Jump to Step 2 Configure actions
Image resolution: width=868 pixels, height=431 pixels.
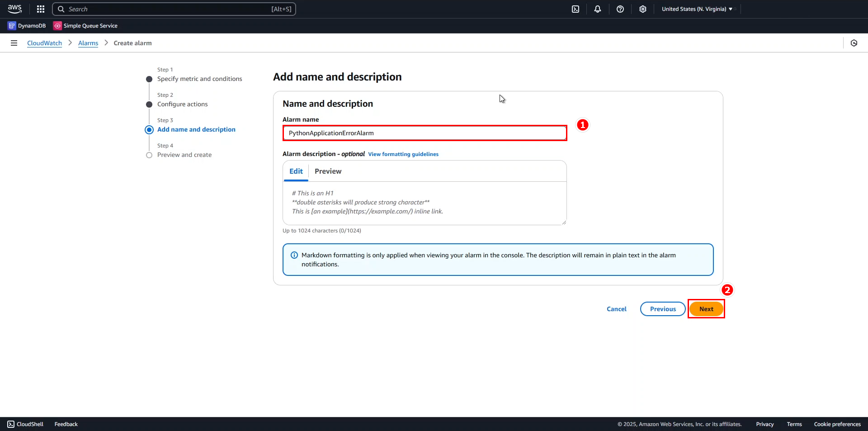point(183,104)
